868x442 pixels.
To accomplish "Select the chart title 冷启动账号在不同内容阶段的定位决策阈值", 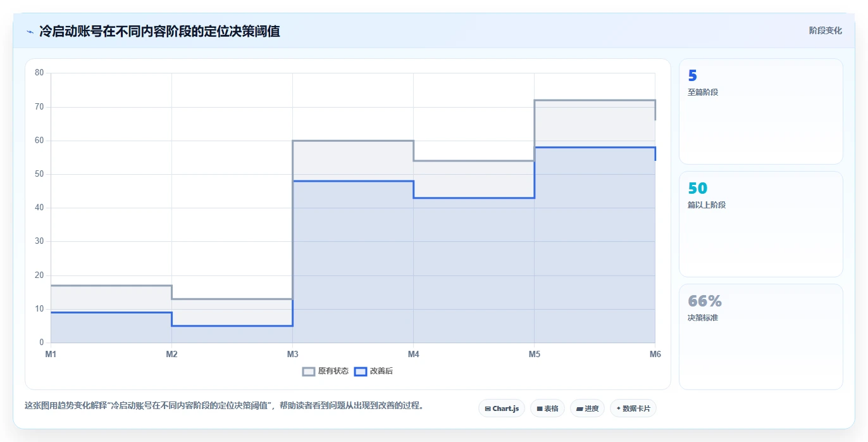I will point(159,31).
